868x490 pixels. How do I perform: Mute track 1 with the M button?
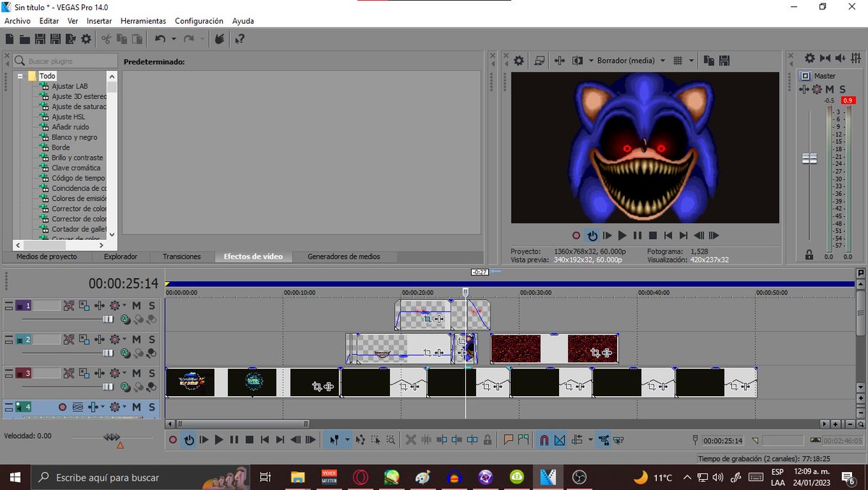pos(137,306)
